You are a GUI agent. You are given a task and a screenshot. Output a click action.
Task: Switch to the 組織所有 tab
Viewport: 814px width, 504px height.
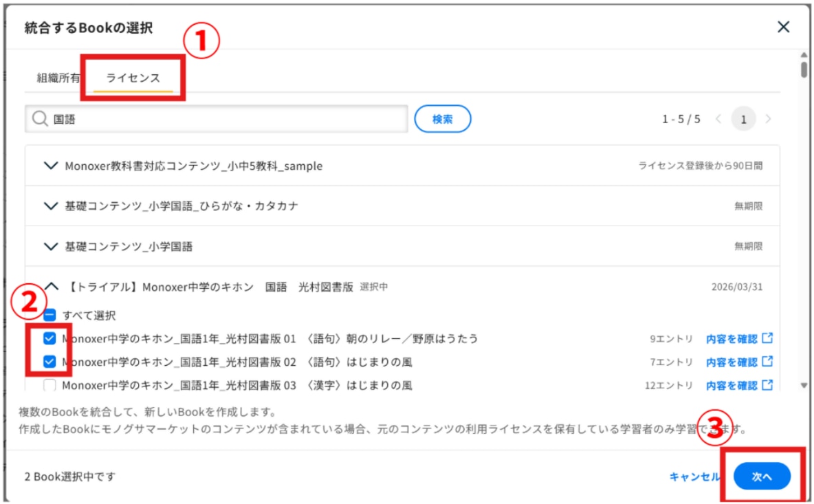coord(58,78)
